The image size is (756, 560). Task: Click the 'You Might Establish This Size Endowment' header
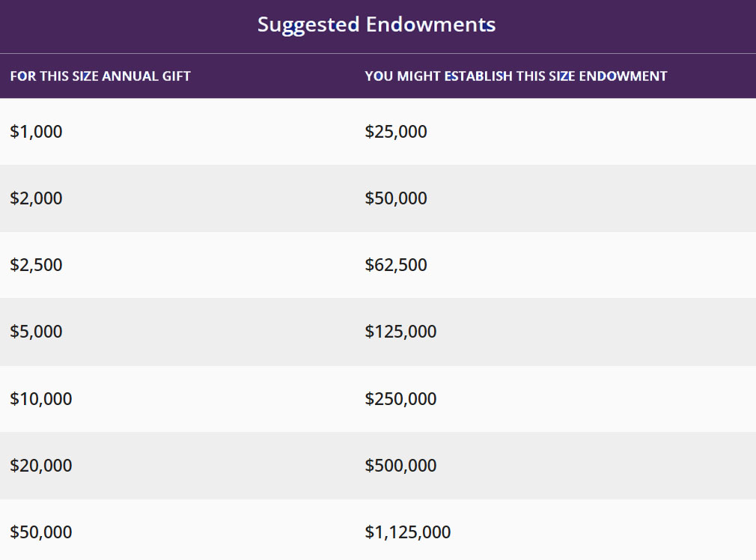coord(516,76)
